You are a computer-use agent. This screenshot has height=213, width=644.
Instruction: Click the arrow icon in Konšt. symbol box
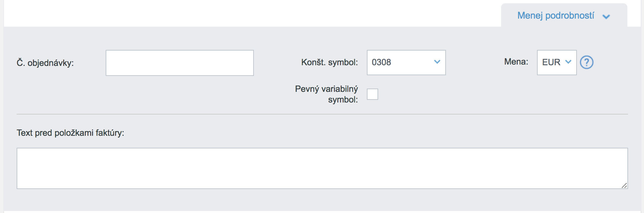pyautogui.click(x=437, y=62)
